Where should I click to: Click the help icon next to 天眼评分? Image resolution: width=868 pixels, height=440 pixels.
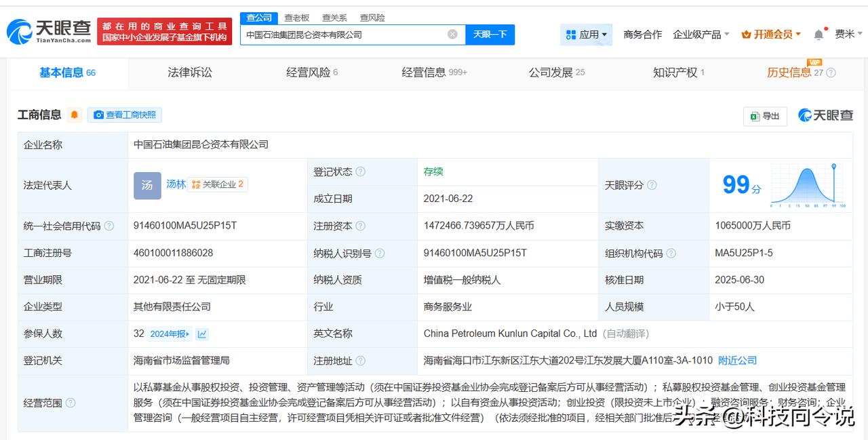point(652,185)
